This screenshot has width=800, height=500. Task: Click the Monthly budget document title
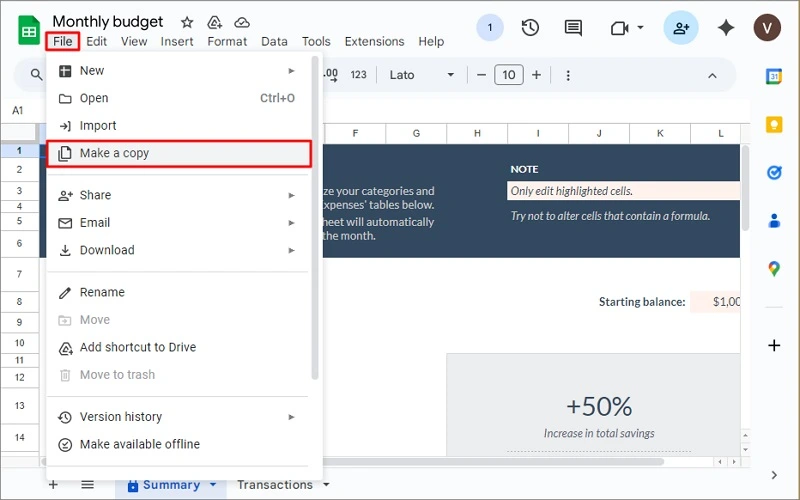(108, 21)
